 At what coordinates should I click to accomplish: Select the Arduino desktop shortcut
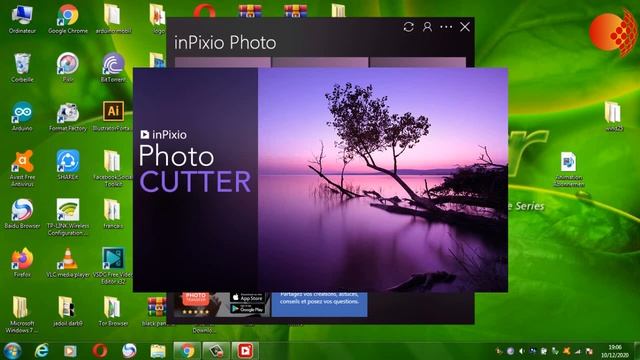[22, 117]
